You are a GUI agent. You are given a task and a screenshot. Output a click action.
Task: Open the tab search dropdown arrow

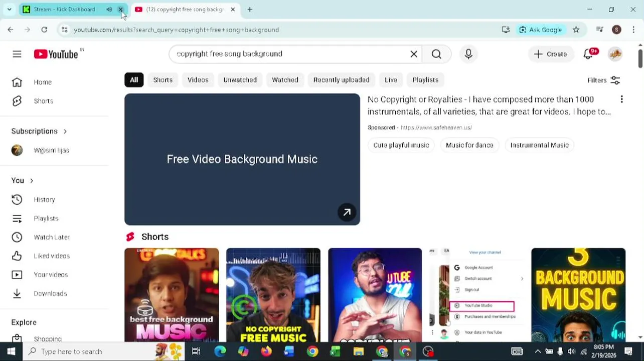(9, 9)
